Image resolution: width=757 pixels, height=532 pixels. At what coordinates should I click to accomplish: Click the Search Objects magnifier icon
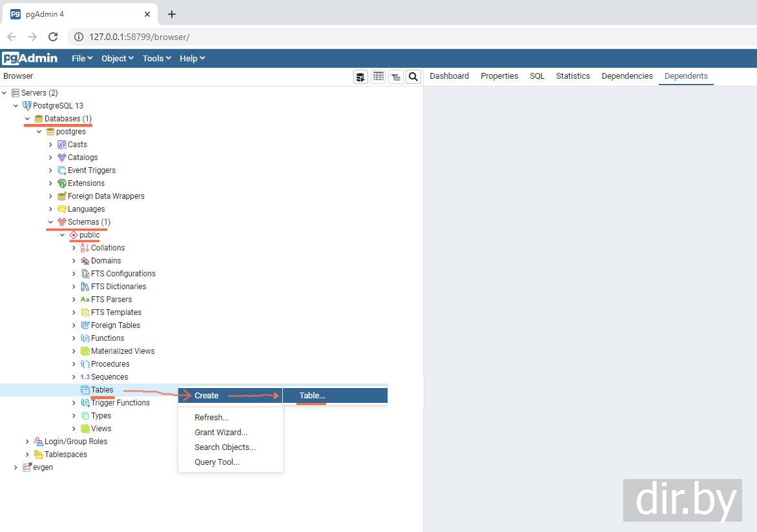click(413, 77)
